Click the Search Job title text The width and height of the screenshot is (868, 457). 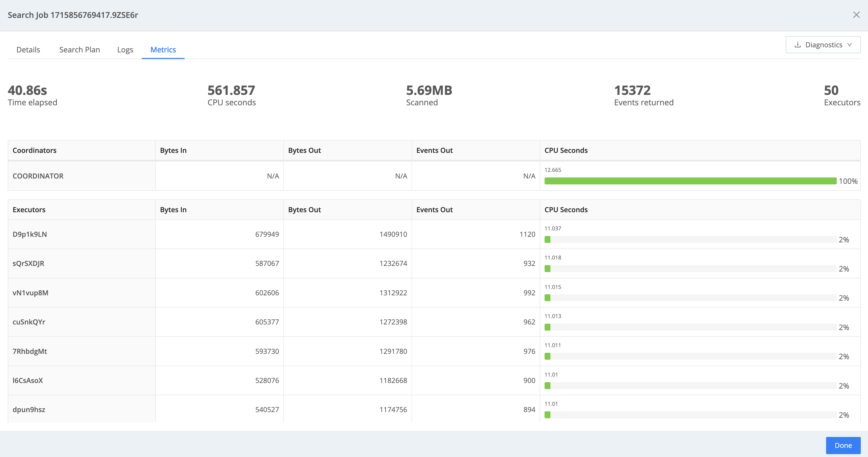point(73,15)
